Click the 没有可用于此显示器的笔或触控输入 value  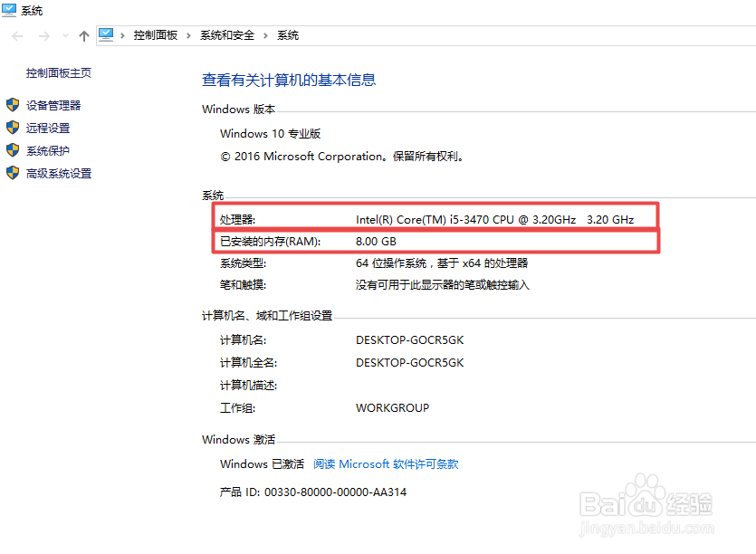(443, 285)
